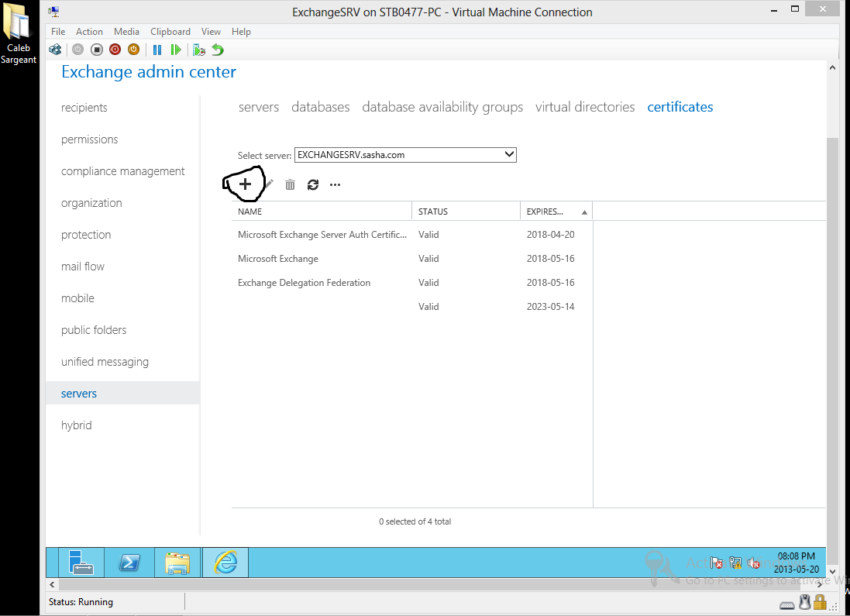This screenshot has width=850, height=616.
Task: Open the mail flow section
Action: pyautogui.click(x=82, y=267)
